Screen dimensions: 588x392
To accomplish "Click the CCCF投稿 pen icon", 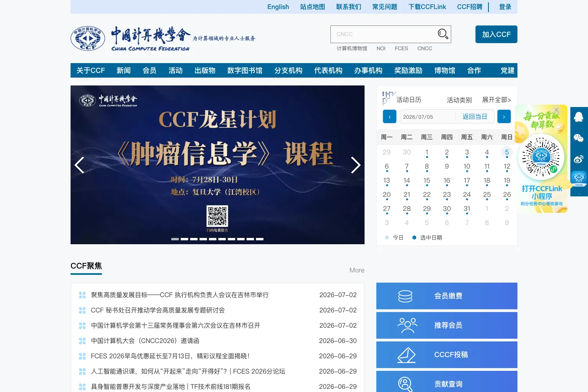I will (407, 355).
